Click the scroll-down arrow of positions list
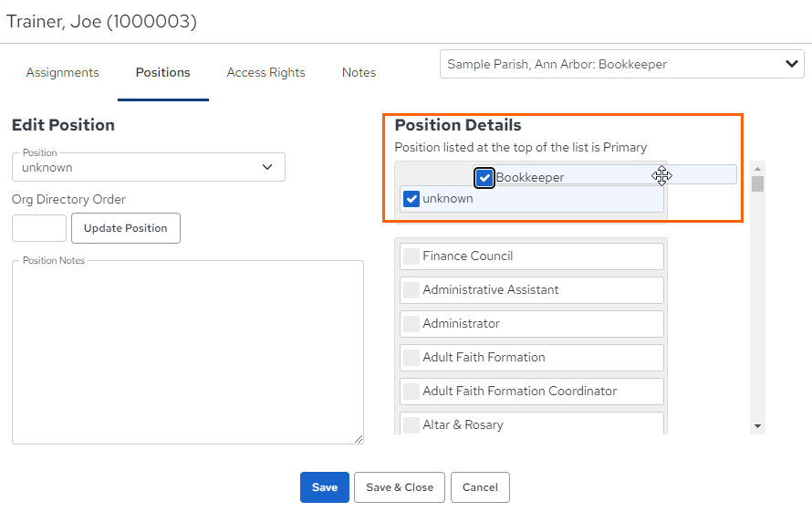The height and width of the screenshot is (512, 812). 757,426
